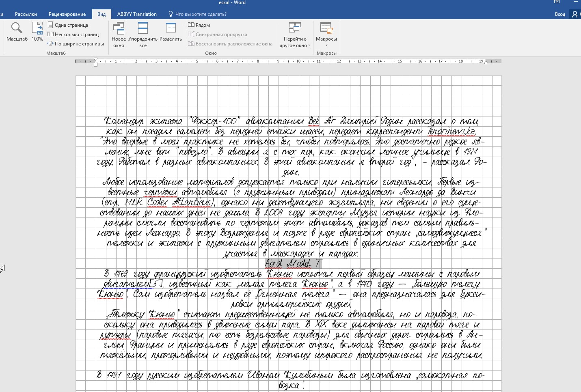Click the right indent ruler marker
This screenshot has height=392, width=581.
[486, 62]
